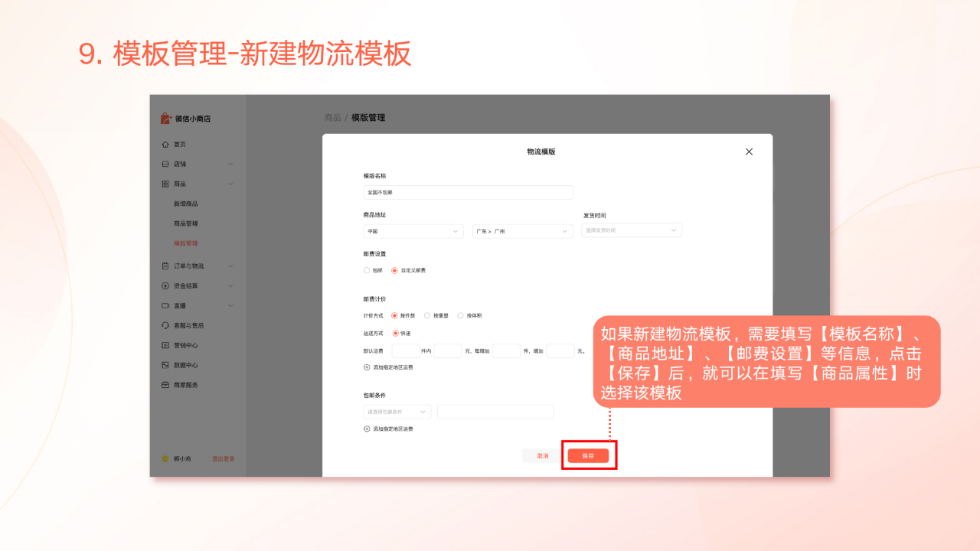The image size is (980, 551).
Task: Open the 广东 > 广州 region dropdown
Action: 523,231
